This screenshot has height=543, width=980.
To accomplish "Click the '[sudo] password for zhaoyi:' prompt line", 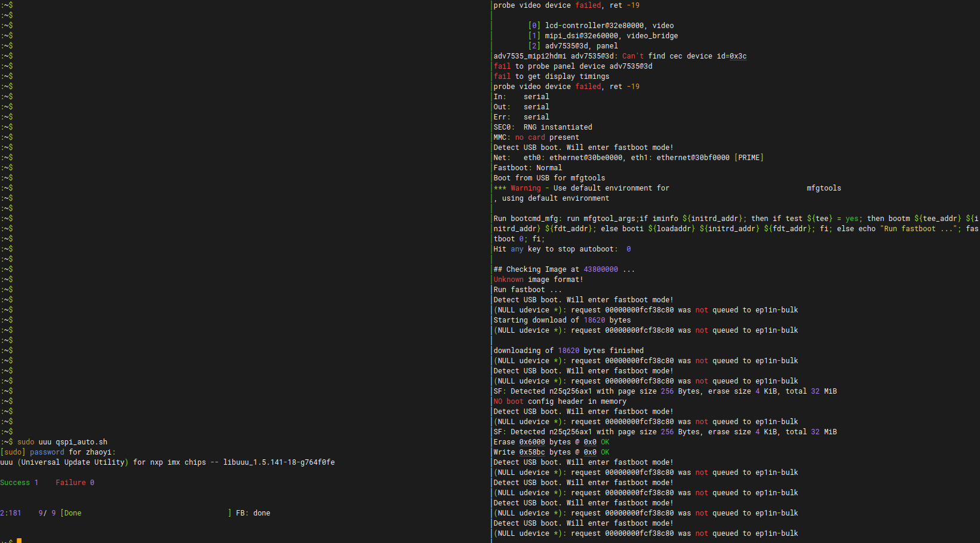I will 58,452.
